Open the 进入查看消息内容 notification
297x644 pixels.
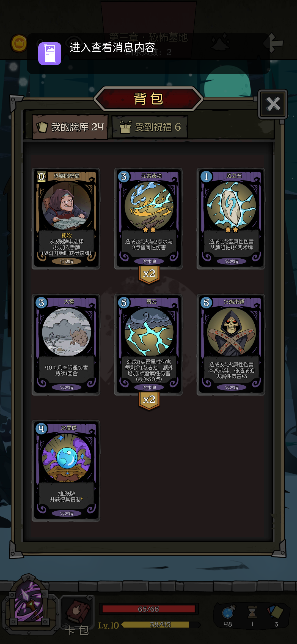(148, 54)
